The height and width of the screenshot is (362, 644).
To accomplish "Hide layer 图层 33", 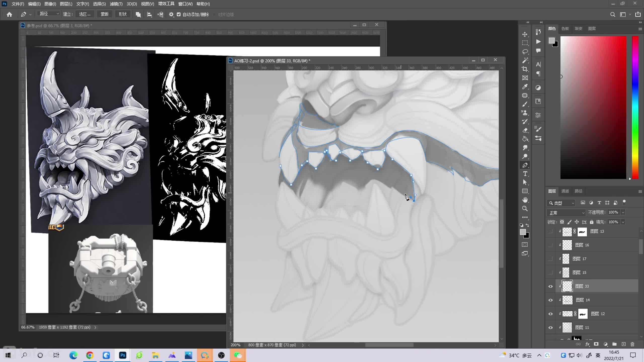I will coord(550,286).
